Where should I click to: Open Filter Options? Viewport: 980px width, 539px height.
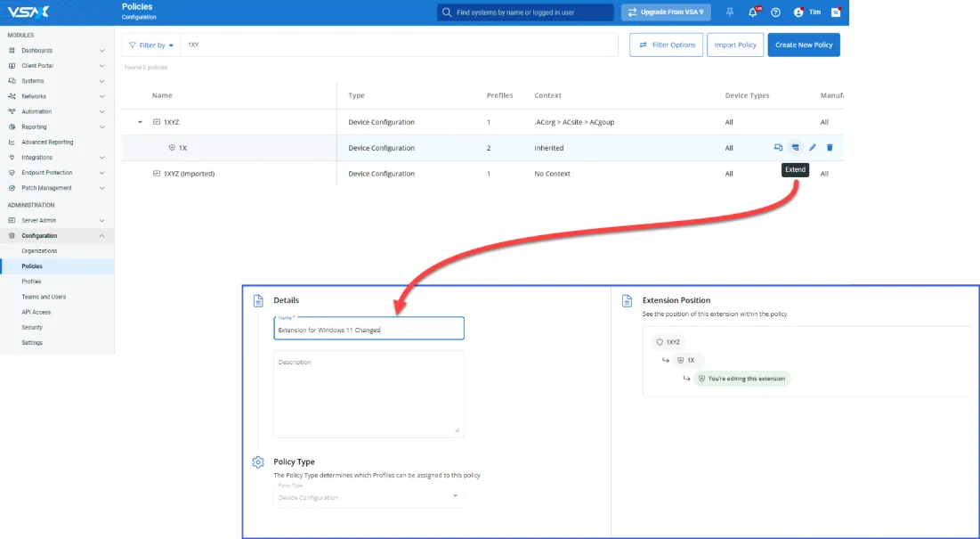click(666, 45)
